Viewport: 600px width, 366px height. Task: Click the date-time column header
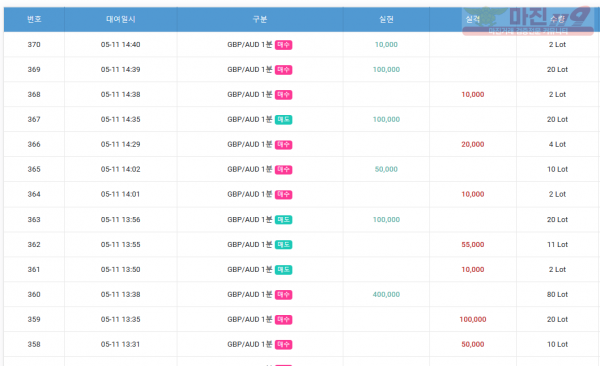121,19
